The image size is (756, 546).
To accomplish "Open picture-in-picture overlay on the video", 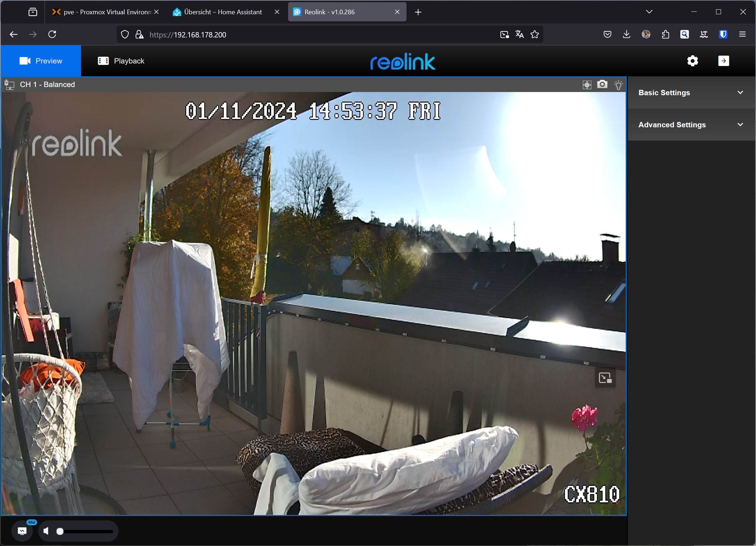I will coord(605,378).
